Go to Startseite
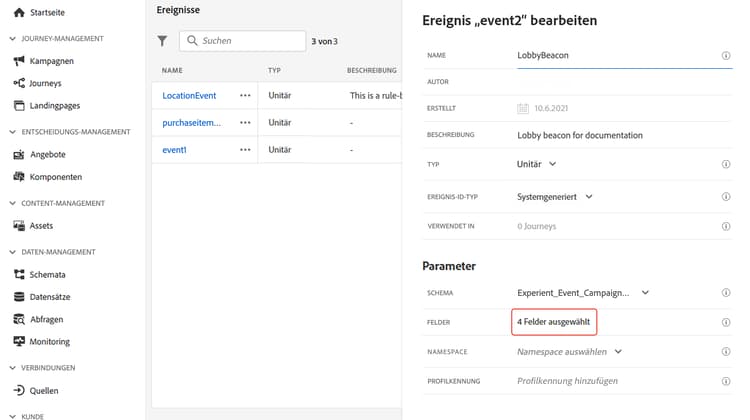This screenshot has height=420, width=750. tap(47, 12)
